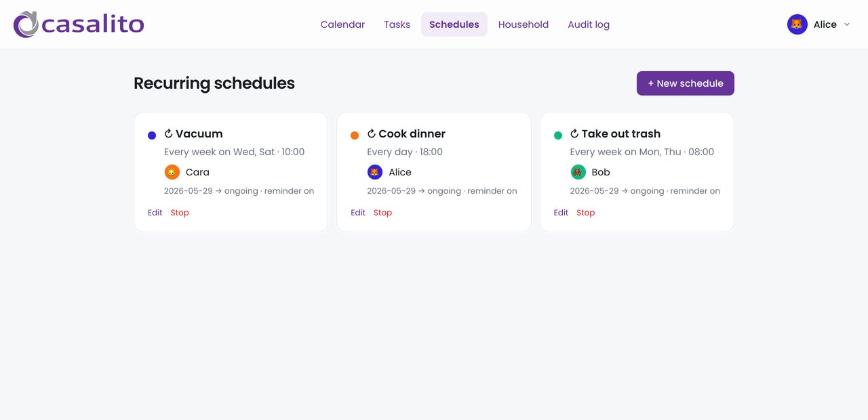Image resolution: width=868 pixels, height=420 pixels.
Task: Click the name Cara on Vacuum card
Action: tap(197, 172)
